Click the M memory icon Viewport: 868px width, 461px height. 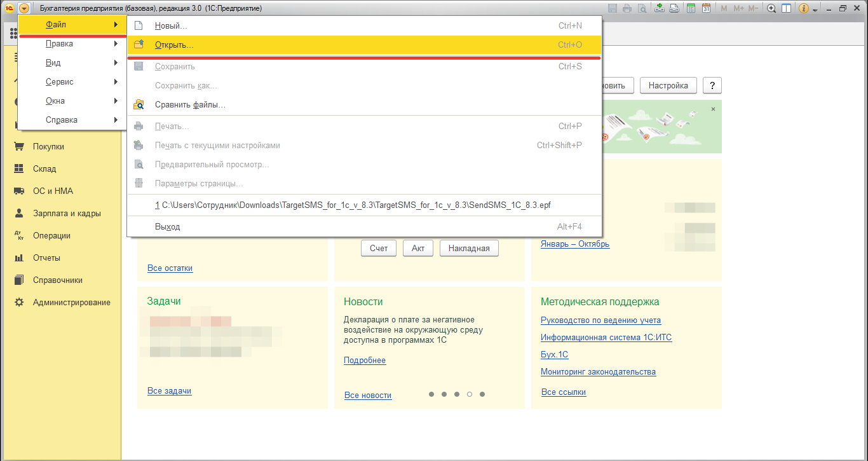pyautogui.click(x=724, y=8)
